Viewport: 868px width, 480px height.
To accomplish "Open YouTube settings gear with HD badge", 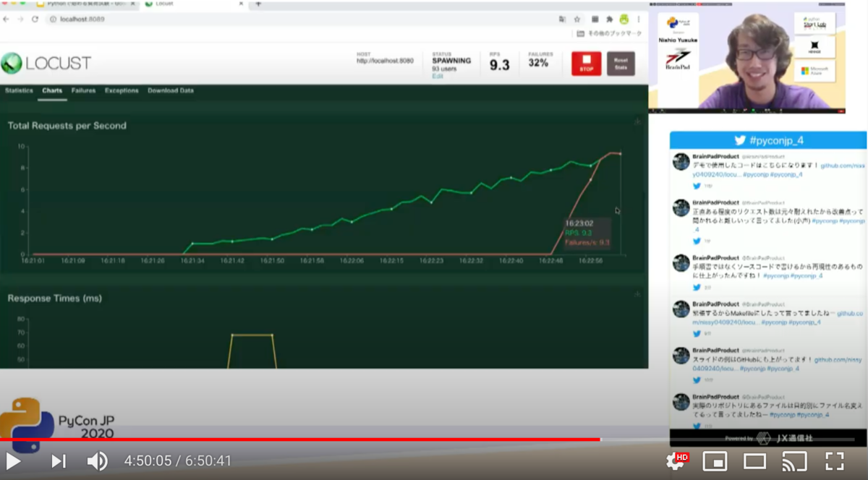I will click(677, 460).
